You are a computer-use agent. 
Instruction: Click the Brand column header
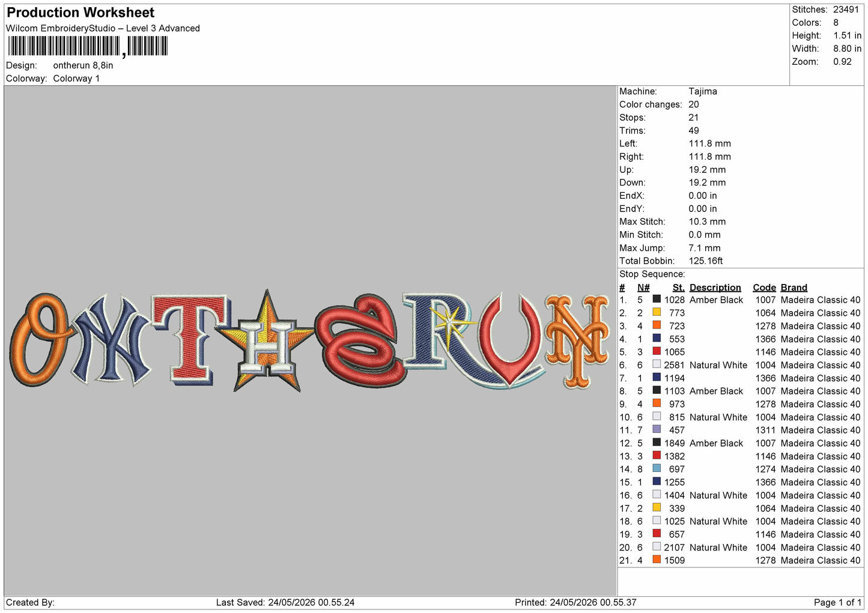[x=794, y=288]
